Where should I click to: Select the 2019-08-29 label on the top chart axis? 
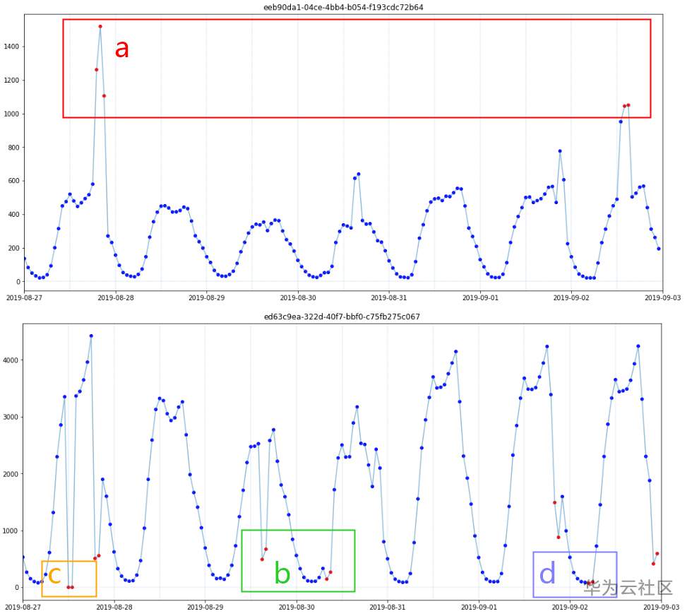[x=206, y=297]
